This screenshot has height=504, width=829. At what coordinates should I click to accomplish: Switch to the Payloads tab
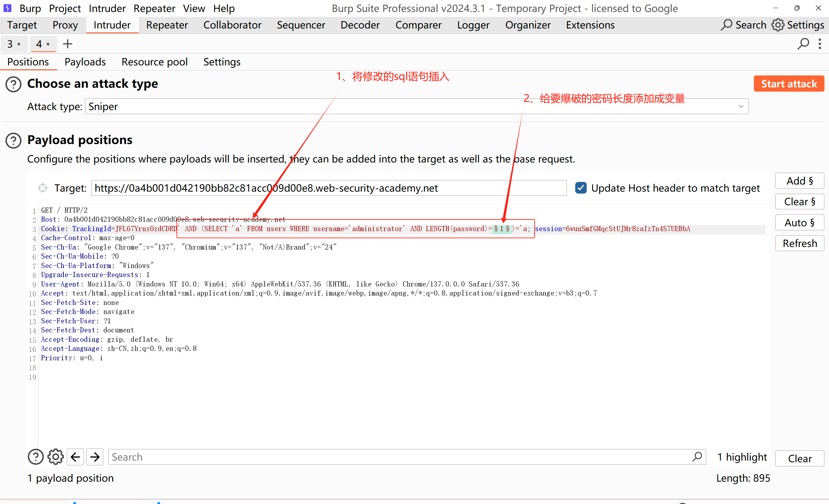click(85, 62)
